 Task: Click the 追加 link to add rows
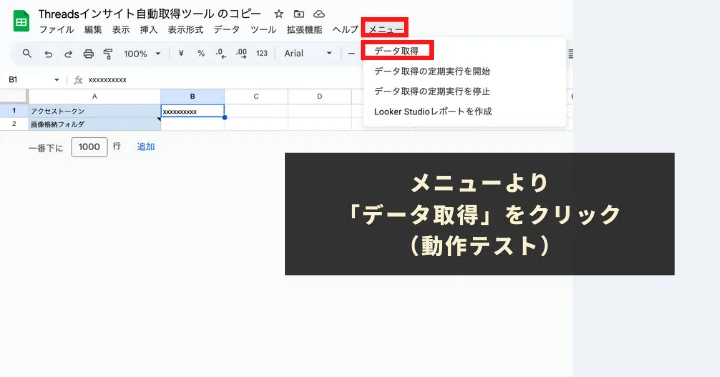146,147
